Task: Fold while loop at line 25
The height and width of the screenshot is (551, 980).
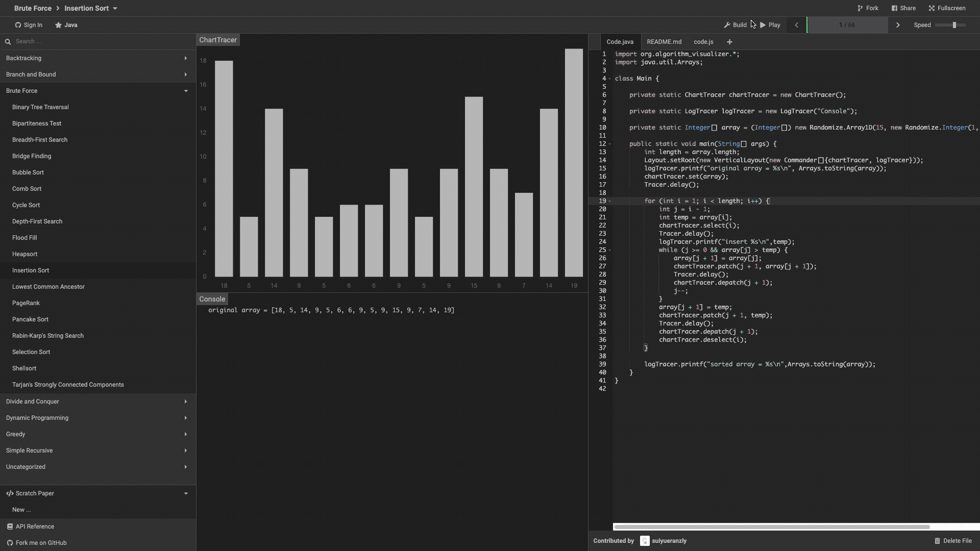Action: coord(609,250)
